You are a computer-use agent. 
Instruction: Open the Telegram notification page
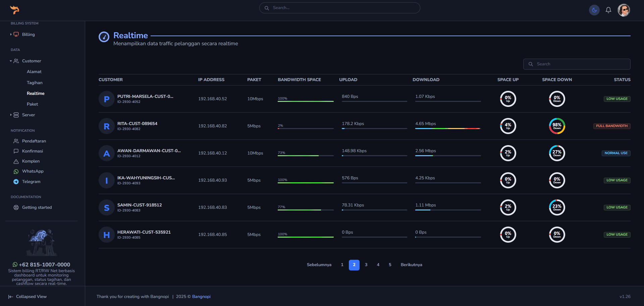pos(31,182)
